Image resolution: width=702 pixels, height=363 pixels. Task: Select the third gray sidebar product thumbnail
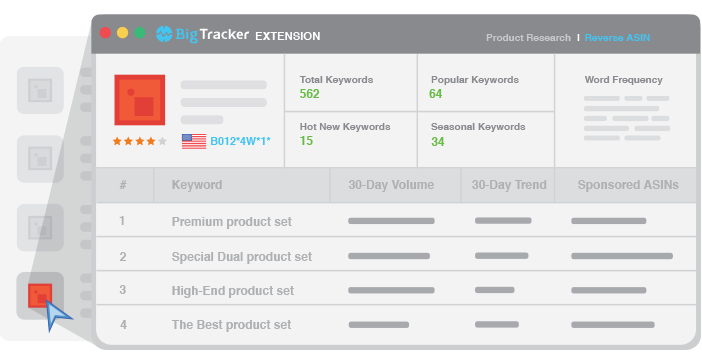coord(40,227)
